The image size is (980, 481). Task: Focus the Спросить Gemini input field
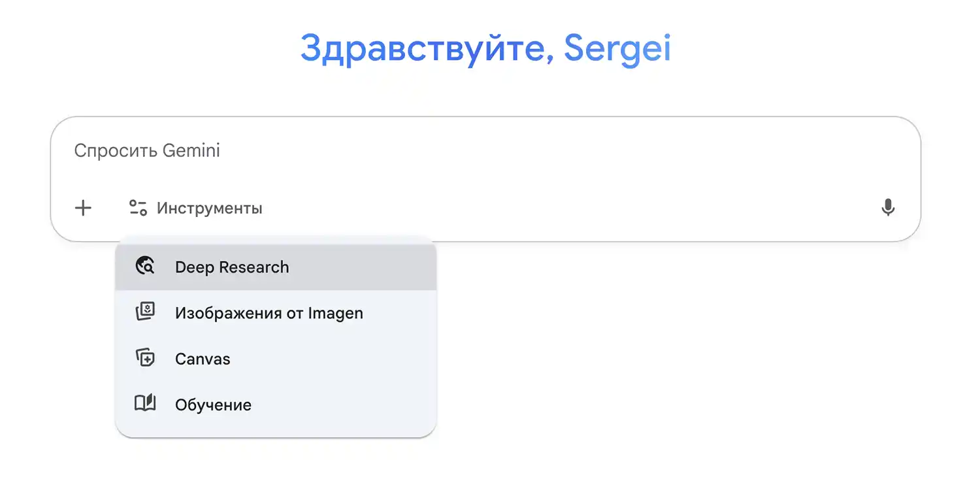coord(392,151)
